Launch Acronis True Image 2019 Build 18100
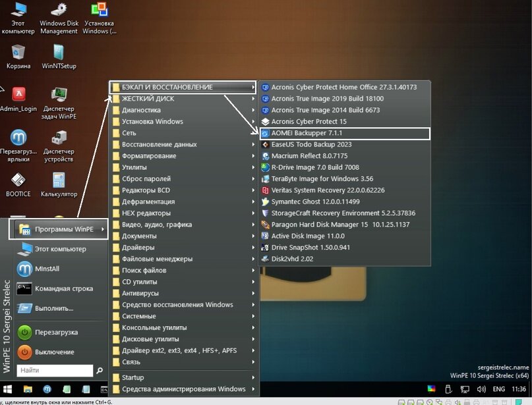The width and height of the screenshot is (532, 405). pyautogui.click(x=345, y=99)
